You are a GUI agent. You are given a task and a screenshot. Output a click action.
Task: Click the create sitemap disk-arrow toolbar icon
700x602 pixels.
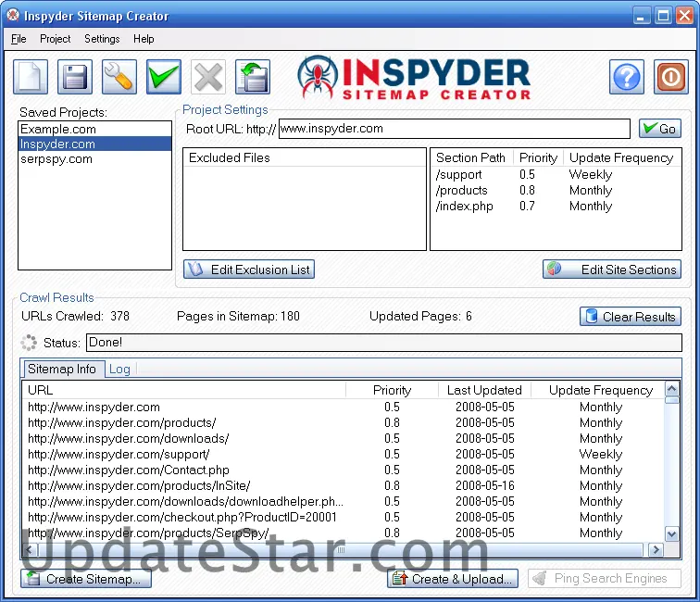[x=253, y=77]
